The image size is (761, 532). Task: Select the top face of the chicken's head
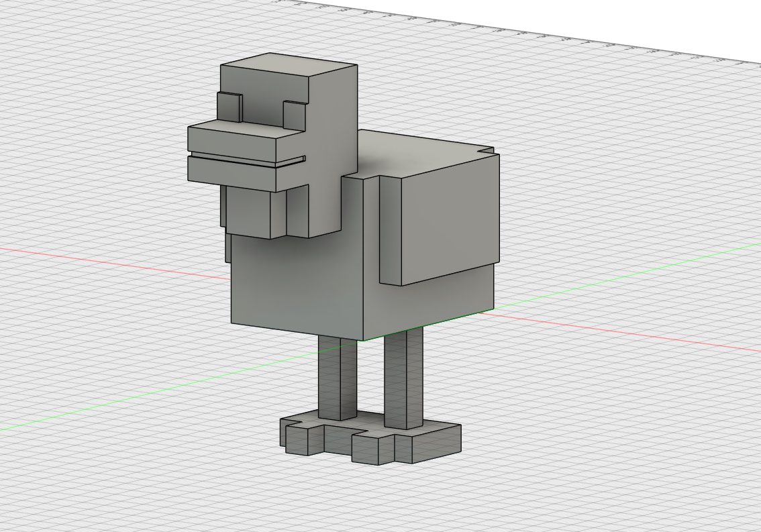click(289, 64)
